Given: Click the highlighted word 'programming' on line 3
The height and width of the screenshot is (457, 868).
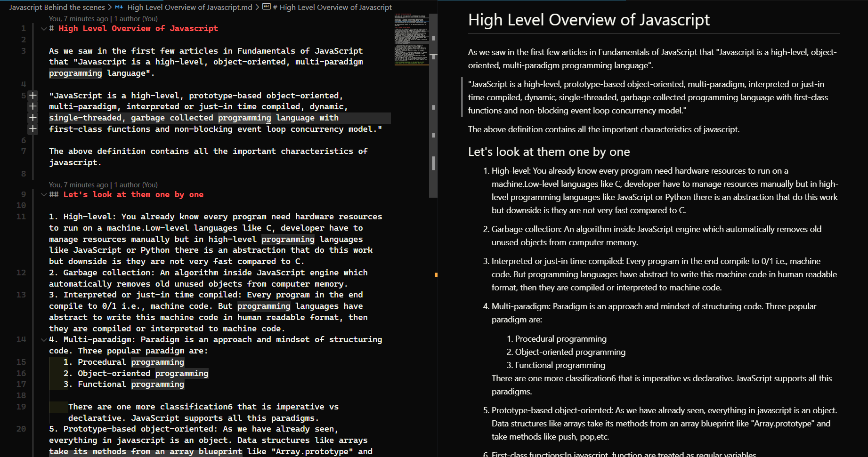Looking at the screenshot, I should click(x=75, y=73).
